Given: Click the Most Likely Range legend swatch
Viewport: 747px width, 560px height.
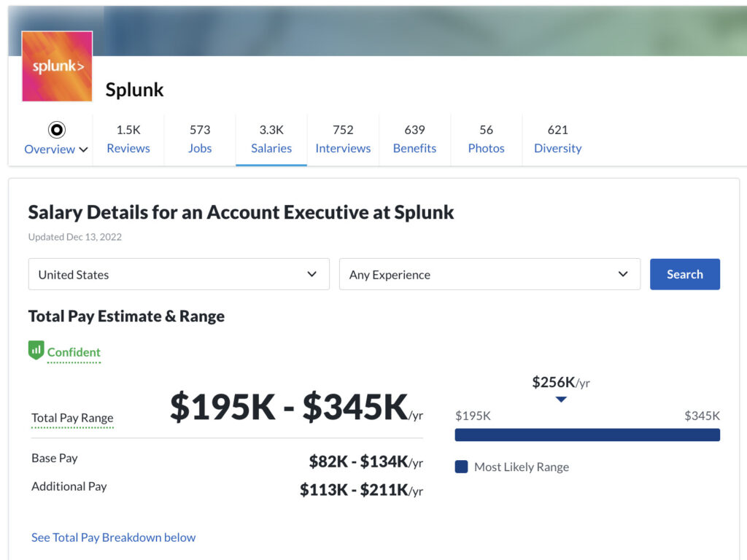Looking at the screenshot, I should (x=461, y=467).
